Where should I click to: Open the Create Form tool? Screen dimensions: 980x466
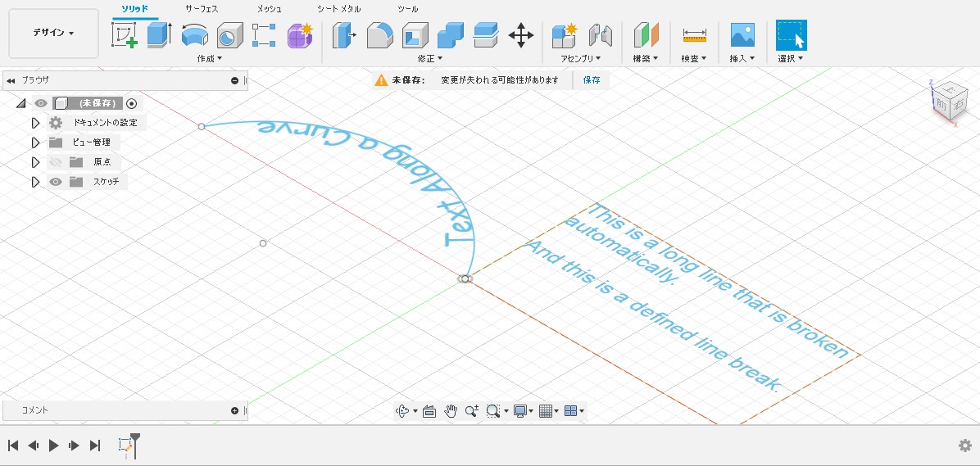click(300, 35)
